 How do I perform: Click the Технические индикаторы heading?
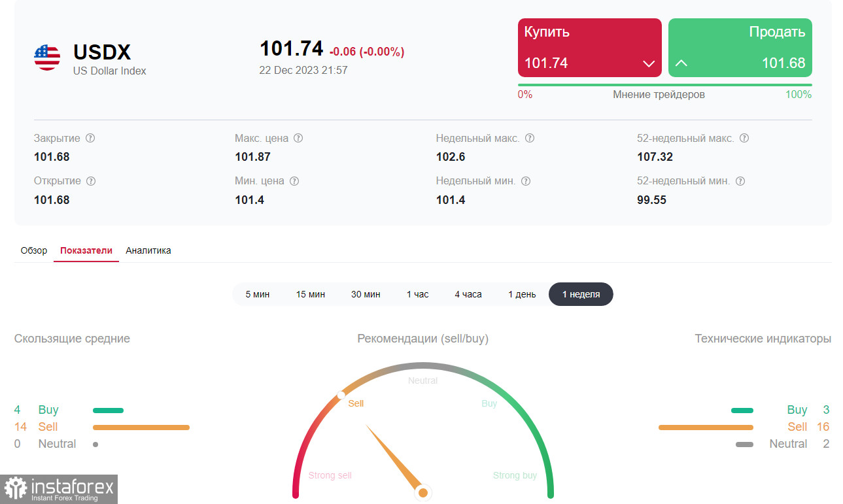point(763,339)
